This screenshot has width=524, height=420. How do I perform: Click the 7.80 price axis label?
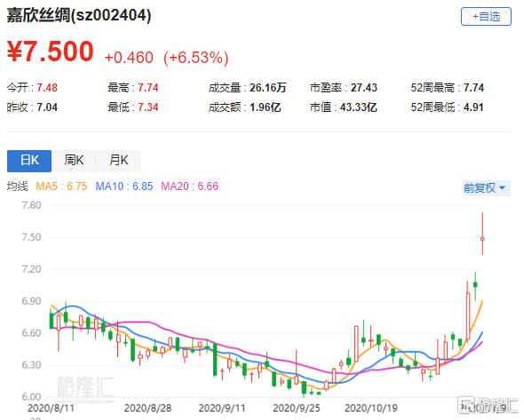click(31, 205)
